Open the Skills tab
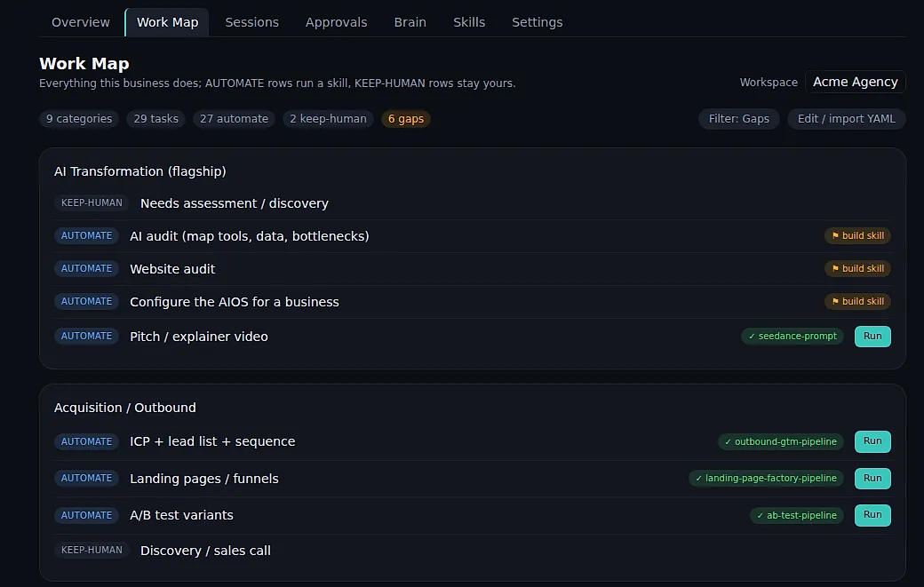924x587 pixels. 468,22
